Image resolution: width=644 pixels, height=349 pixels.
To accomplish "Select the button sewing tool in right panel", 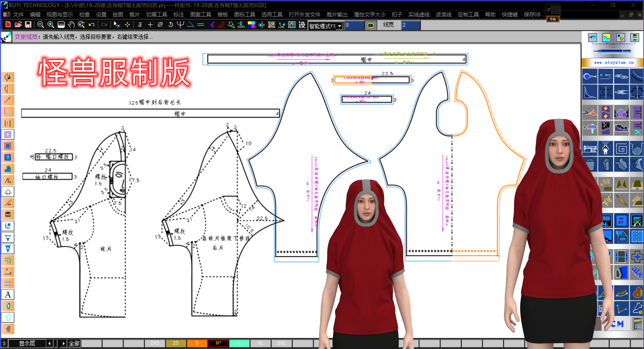I will (589, 76).
